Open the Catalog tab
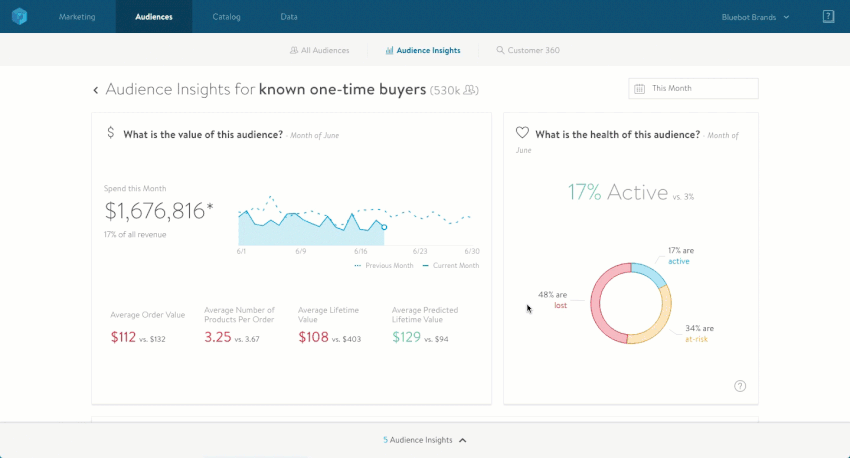The height and width of the screenshot is (458, 850). pos(226,17)
